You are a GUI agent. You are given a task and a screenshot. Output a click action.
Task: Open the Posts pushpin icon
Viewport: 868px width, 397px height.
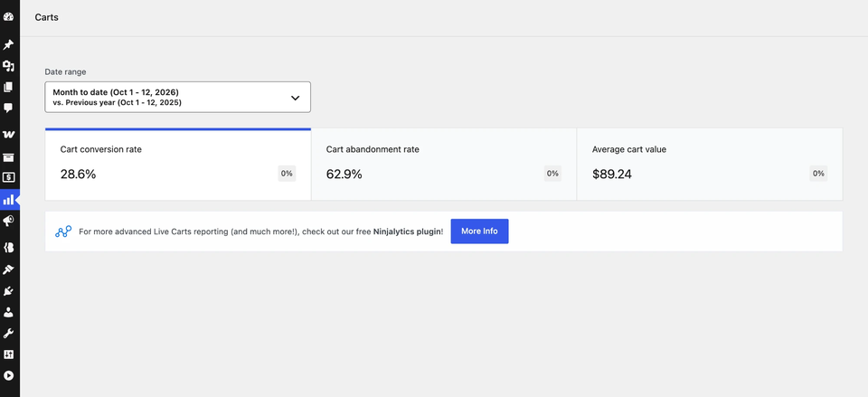pyautogui.click(x=8, y=45)
